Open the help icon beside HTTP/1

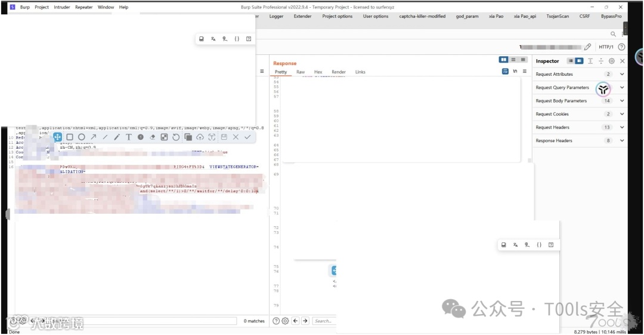621,47
